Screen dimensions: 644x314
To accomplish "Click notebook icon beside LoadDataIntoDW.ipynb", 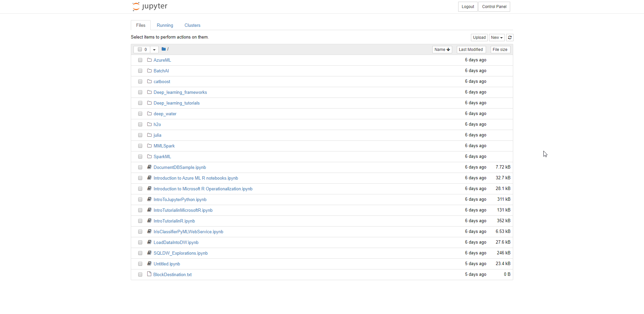I will (x=149, y=242).
